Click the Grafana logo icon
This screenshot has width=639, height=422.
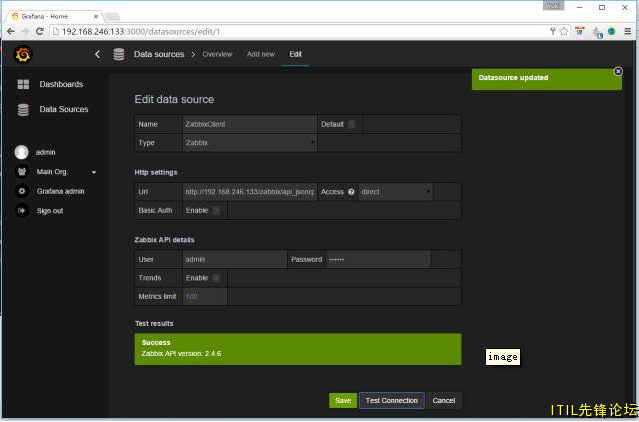[23, 55]
